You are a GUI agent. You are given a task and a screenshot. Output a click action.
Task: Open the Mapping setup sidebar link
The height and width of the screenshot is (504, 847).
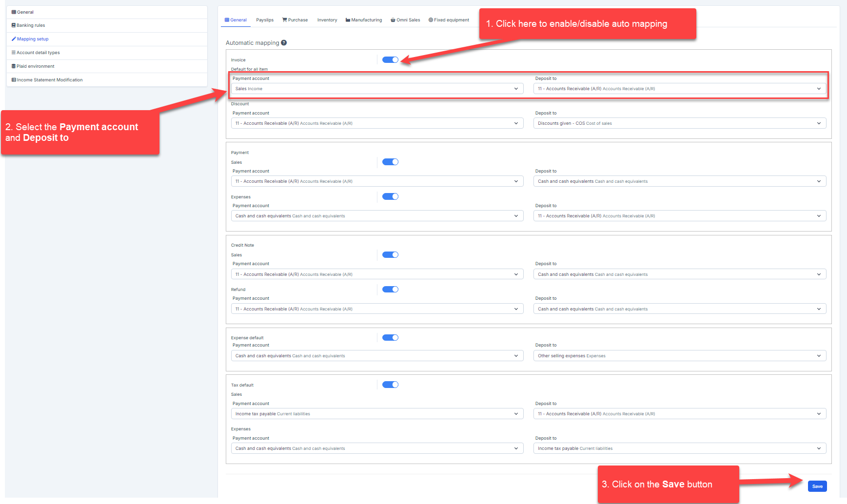(33, 39)
